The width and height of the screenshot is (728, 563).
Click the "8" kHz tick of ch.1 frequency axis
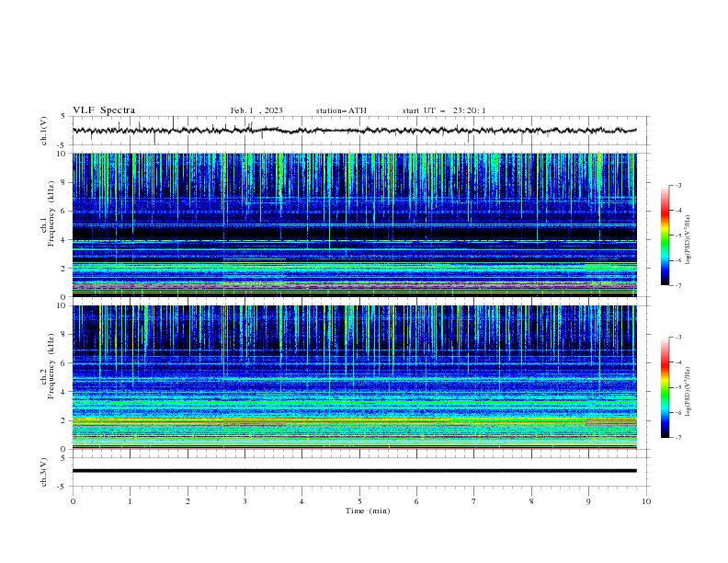click(63, 182)
